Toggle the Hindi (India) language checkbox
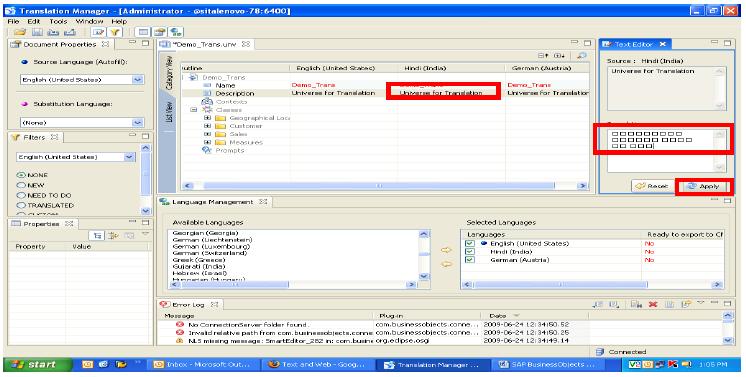Screen dimensions: 746x377 point(470,251)
